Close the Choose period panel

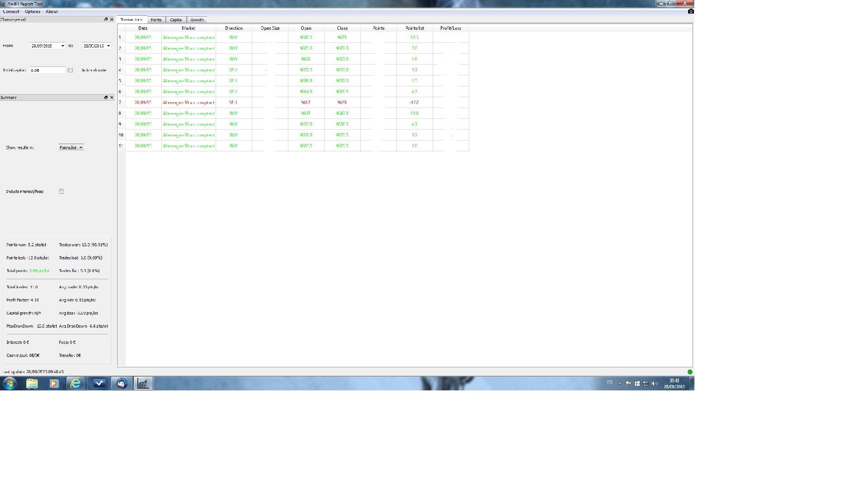tap(112, 19)
